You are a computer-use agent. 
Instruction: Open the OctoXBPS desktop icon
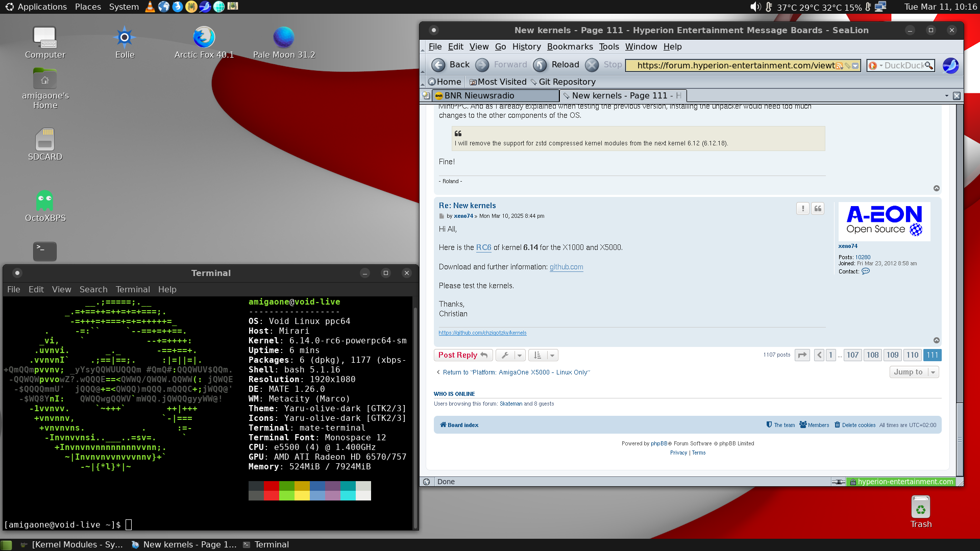(45, 206)
